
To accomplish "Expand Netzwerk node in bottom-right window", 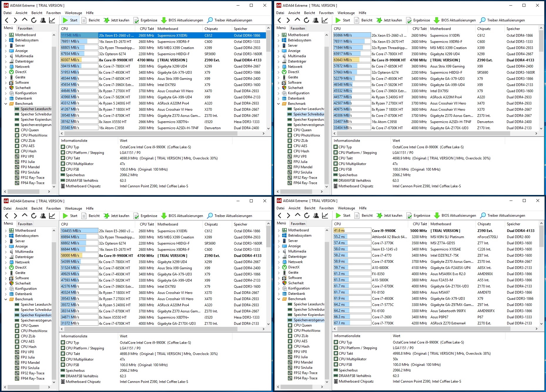I will [x=279, y=262].
